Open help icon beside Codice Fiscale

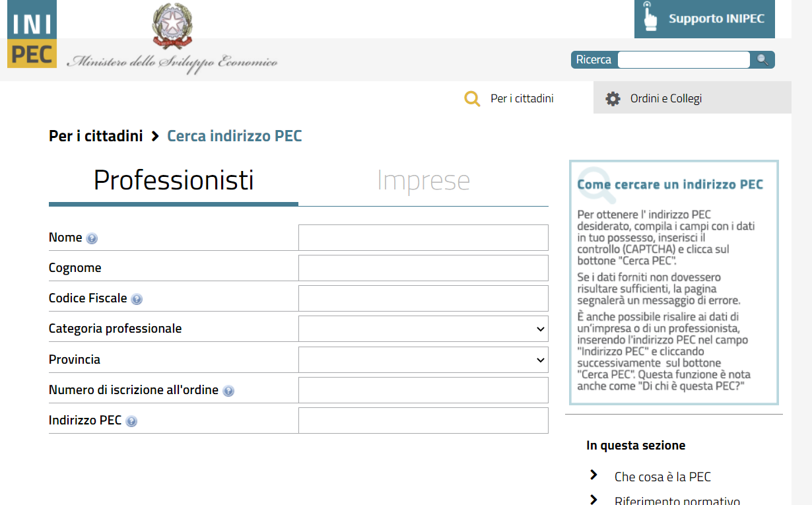(x=137, y=299)
